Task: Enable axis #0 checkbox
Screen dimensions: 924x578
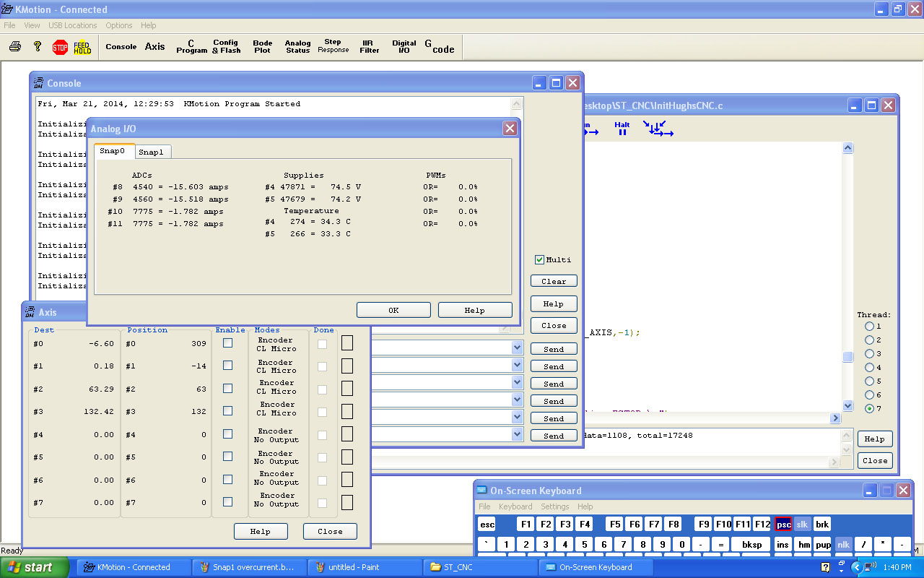Action: pyautogui.click(x=227, y=343)
